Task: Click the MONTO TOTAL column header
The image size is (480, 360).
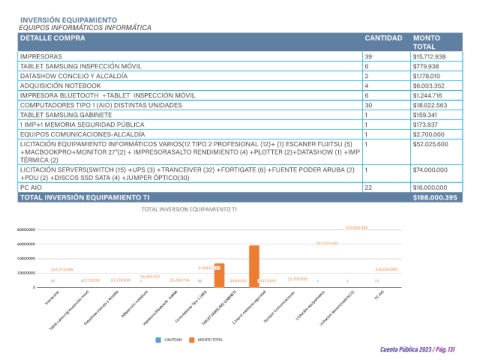Action: tap(427, 42)
